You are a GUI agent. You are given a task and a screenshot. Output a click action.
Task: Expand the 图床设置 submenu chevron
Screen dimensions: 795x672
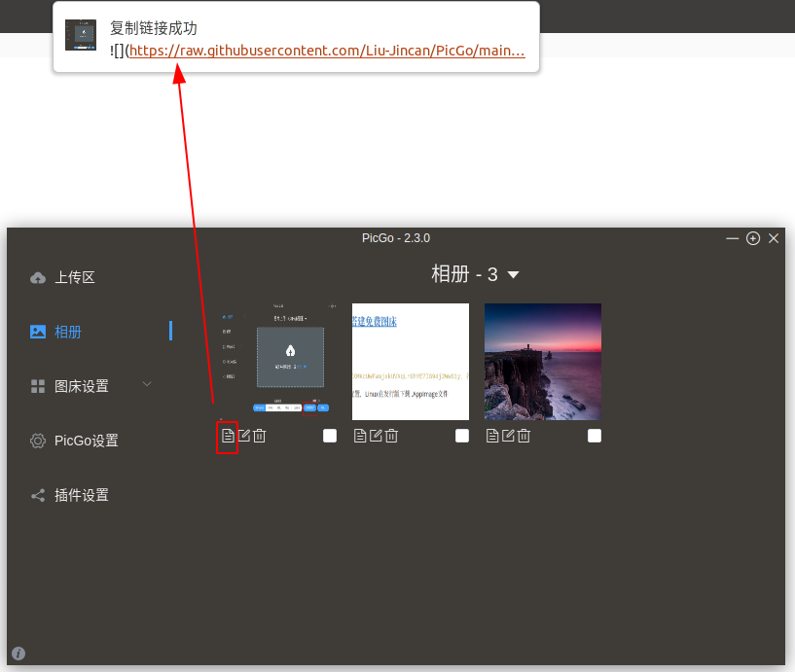coord(147,383)
